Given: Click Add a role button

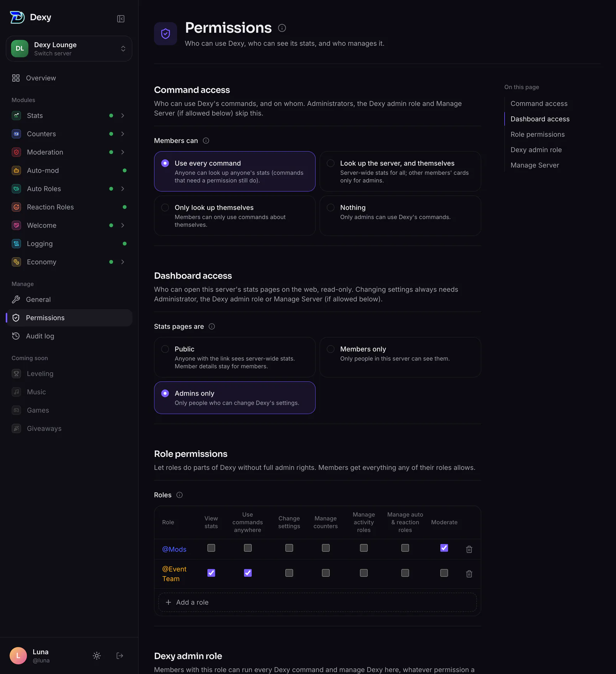Looking at the screenshot, I should (317, 602).
